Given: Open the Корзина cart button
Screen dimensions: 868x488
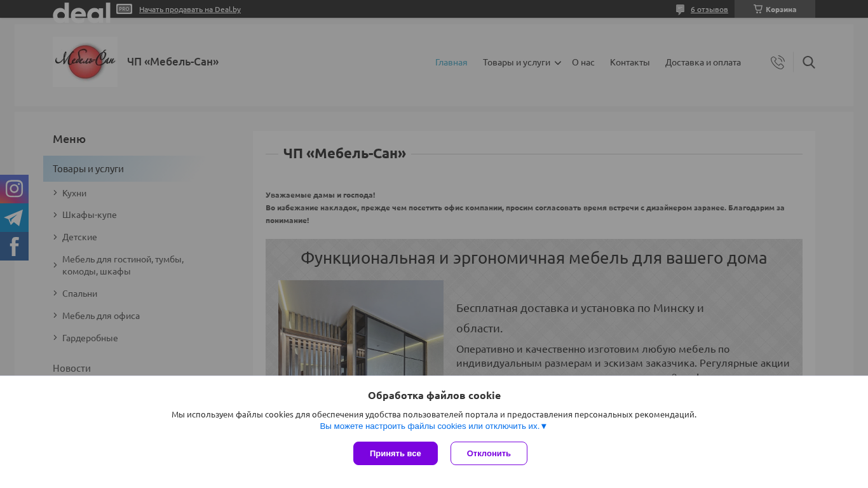Looking at the screenshot, I should [775, 9].
